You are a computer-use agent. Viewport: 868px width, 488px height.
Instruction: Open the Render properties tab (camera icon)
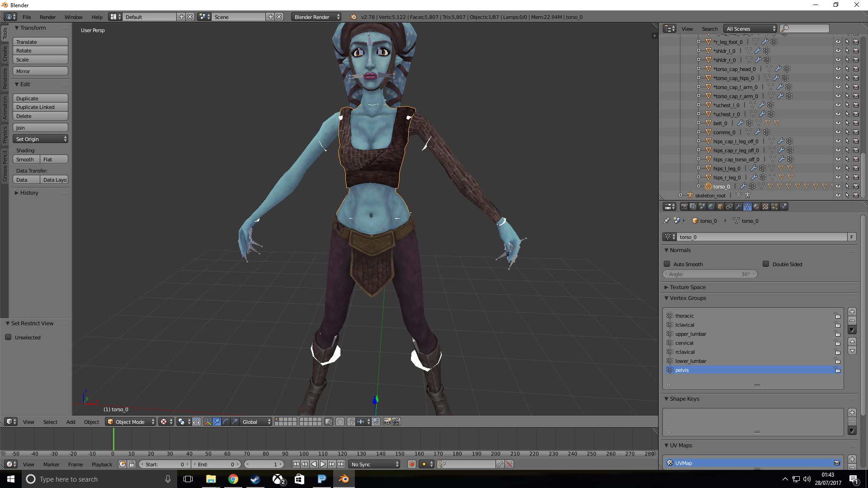[x=684, y=206]
